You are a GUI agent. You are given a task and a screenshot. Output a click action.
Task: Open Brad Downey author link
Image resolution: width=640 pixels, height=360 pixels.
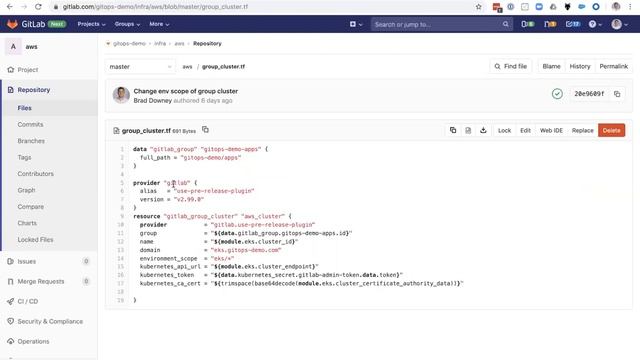[153, 100]
